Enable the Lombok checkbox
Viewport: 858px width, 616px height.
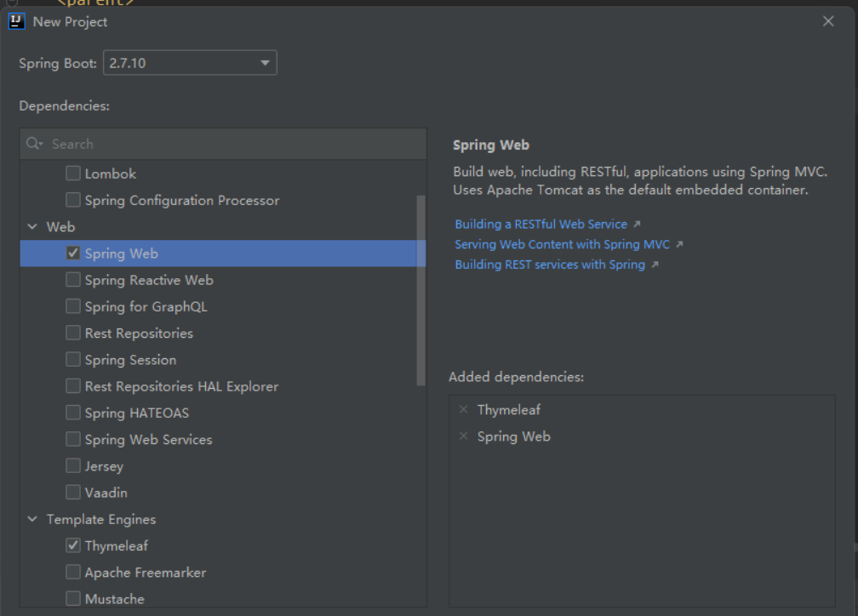73,174
